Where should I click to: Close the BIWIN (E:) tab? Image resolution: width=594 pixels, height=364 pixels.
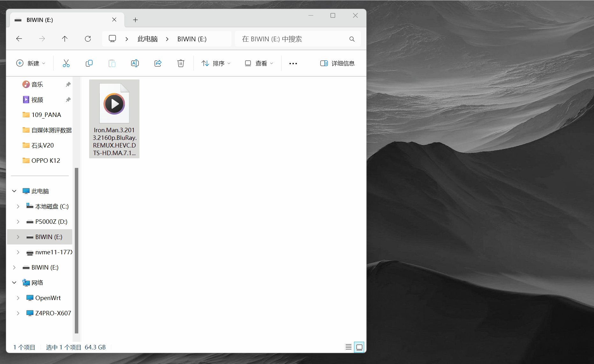pos(114,20)
